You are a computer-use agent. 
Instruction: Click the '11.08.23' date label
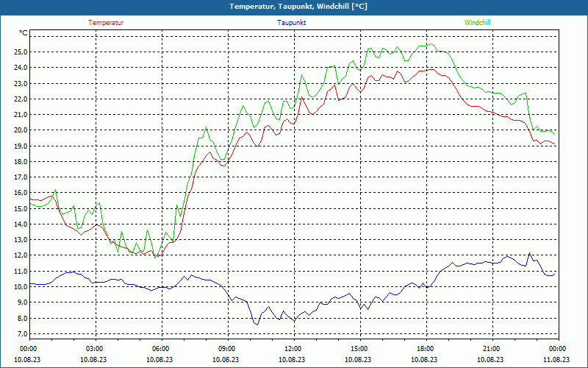556,359
